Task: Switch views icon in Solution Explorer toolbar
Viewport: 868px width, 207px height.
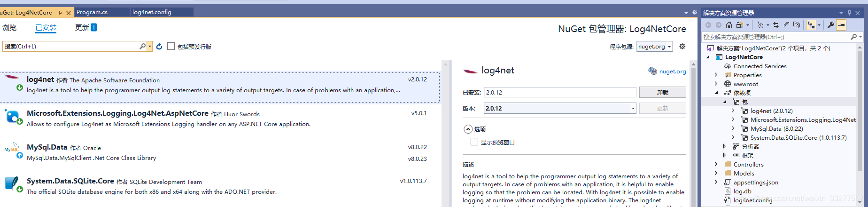Action: point(740,25)
